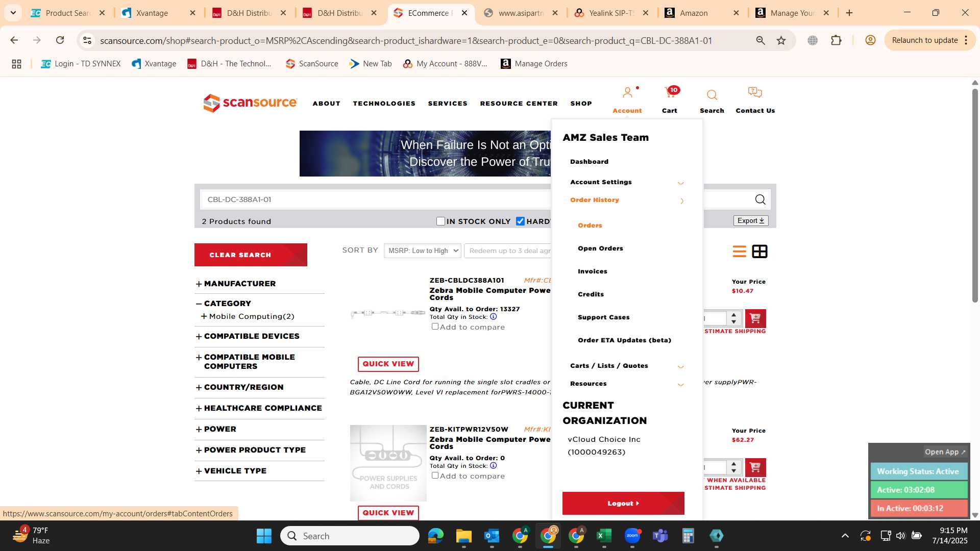Expand the Country/Region filter
The height and width of the screenshot is (551, 980).
[x=199, y=388]
